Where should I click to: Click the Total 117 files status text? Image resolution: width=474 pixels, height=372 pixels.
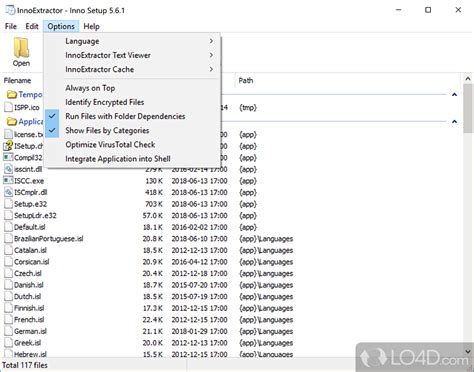pyautogui.click(x=25, y=365)
